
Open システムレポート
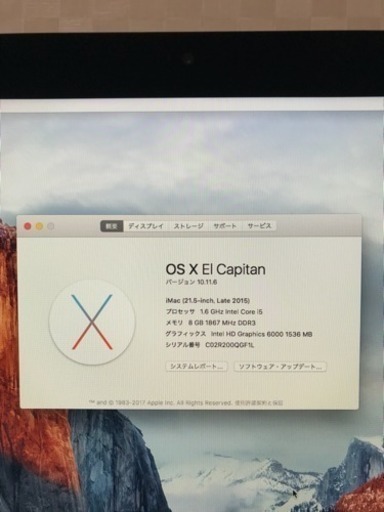(197, 367)
